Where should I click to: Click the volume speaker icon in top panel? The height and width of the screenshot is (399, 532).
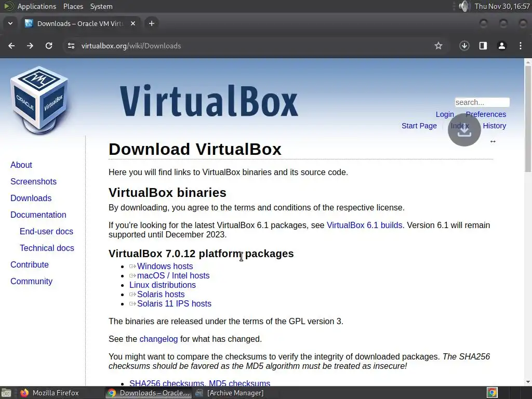[464, 6]
